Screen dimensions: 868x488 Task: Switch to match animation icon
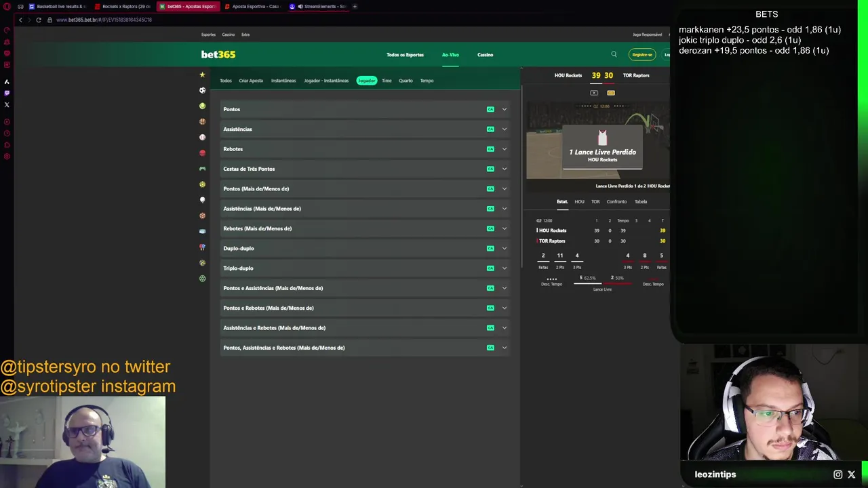pos(611,93)
